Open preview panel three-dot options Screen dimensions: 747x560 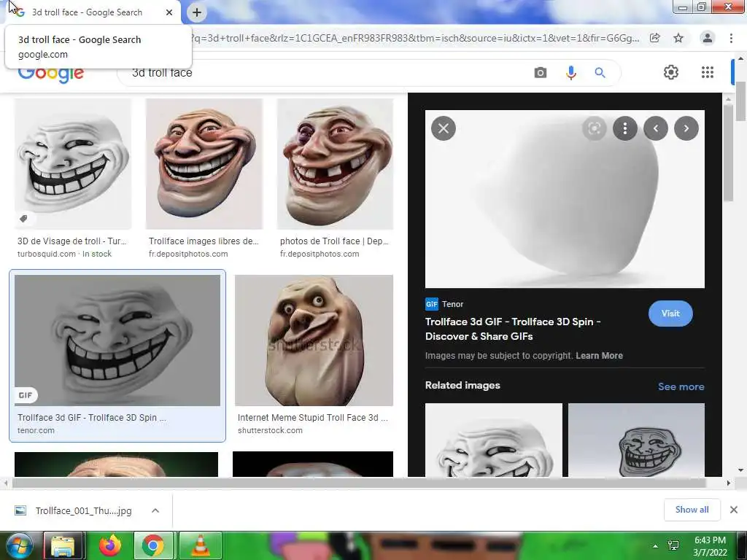pos(625,128)
